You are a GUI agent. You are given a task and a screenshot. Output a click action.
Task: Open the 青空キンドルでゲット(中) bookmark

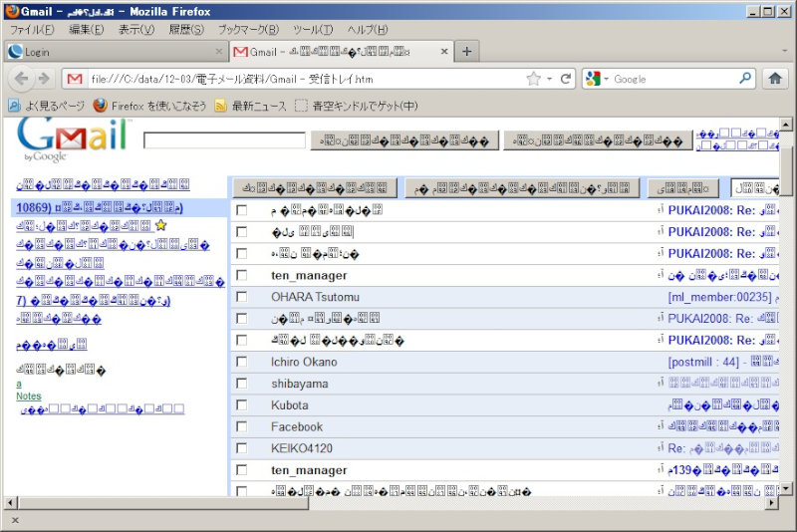[x=357, y=106]
